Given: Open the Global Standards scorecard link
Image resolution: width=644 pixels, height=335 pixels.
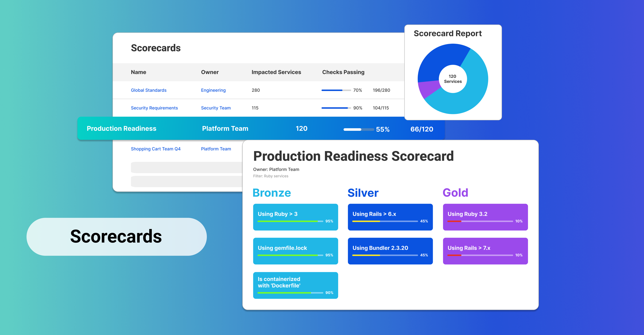Looking at the screenshot, I should pyautogui.click(x=148, y=90).
